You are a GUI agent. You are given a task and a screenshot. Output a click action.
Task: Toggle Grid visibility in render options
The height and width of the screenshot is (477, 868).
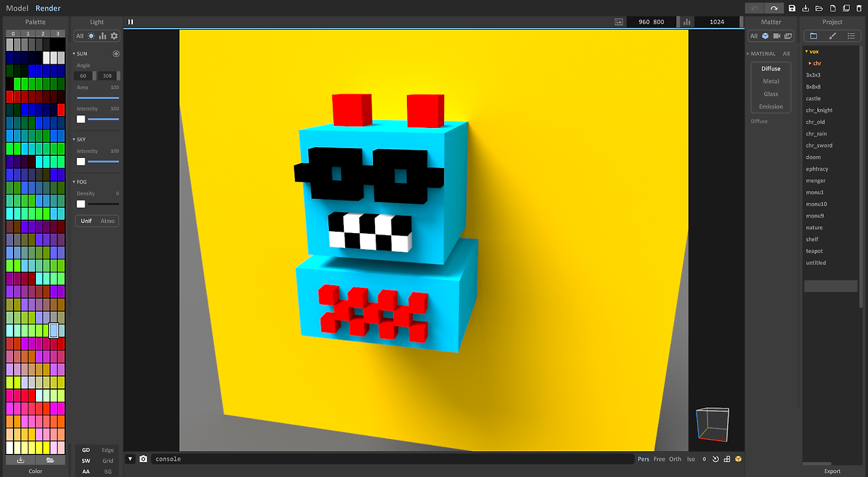(x=108, y=461)
